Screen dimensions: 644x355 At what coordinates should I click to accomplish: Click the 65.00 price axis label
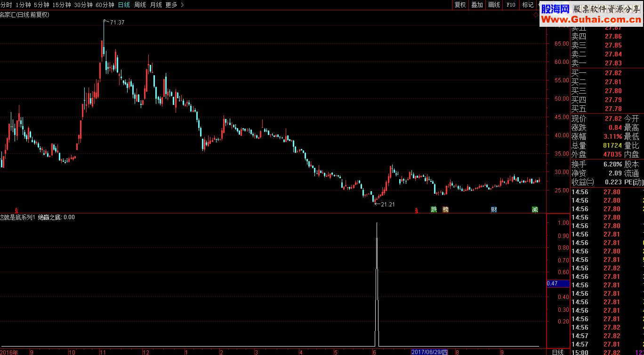tap(562, 43)
